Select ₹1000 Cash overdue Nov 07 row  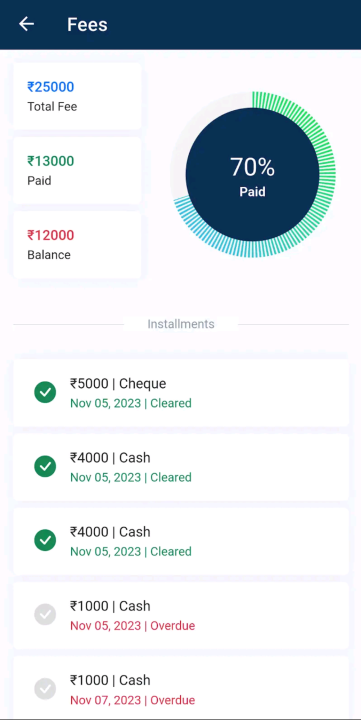[181, 687]
